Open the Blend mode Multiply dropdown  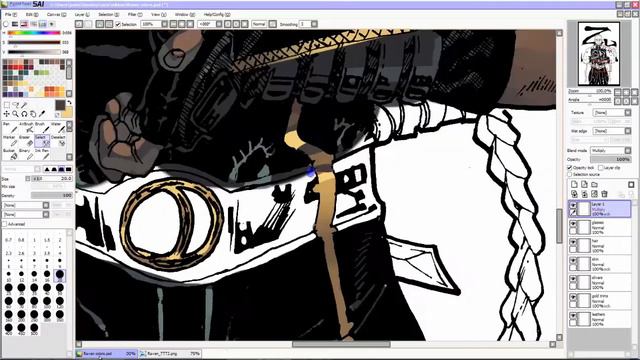point(611,151)
